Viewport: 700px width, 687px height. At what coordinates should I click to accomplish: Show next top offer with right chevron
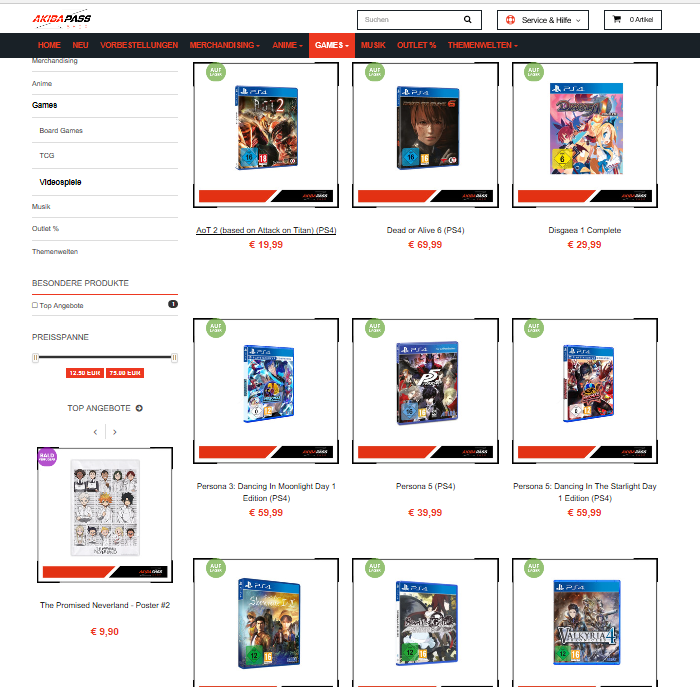click(x=115, y=432)
